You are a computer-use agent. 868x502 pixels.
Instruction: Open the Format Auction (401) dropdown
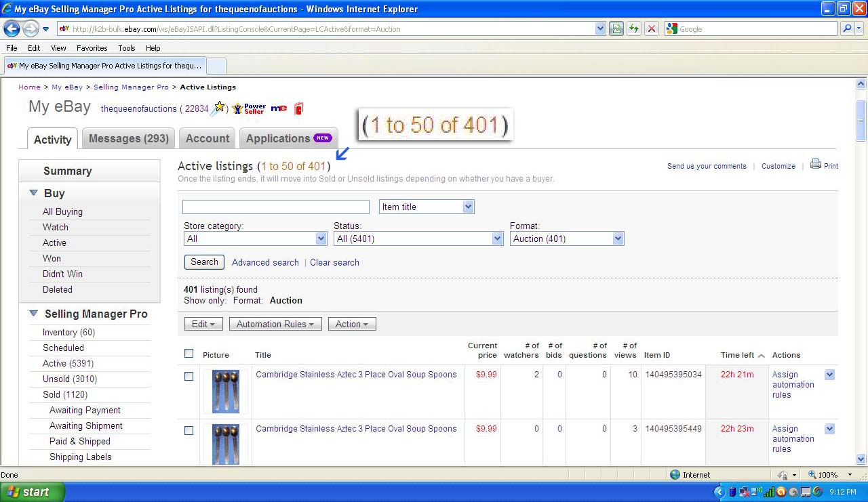[567, 238]
